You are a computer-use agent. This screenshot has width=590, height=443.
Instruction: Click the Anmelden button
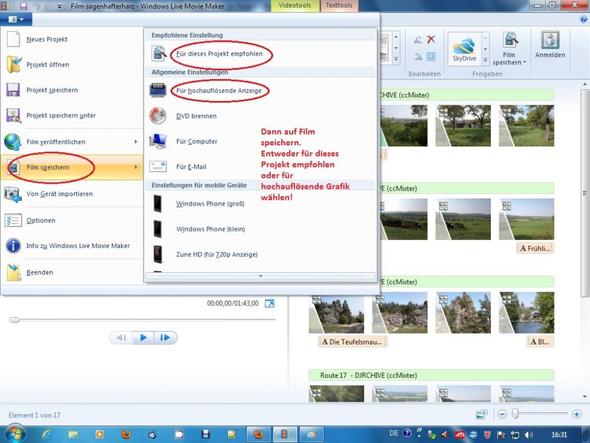point(550,45)
